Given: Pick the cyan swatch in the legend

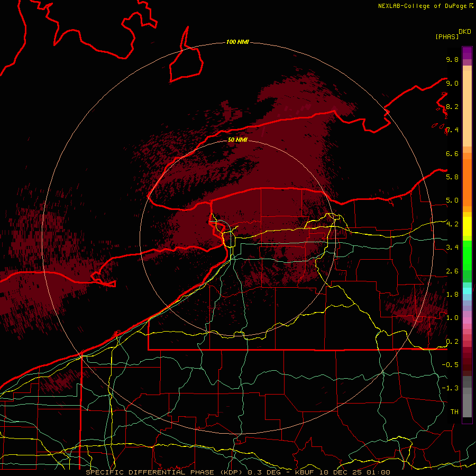Looking at the screenshot, I should click(467, 291).
